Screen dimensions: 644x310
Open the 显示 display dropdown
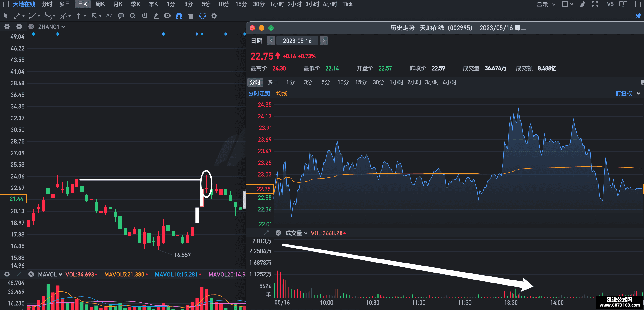click(x=546, y=4)
